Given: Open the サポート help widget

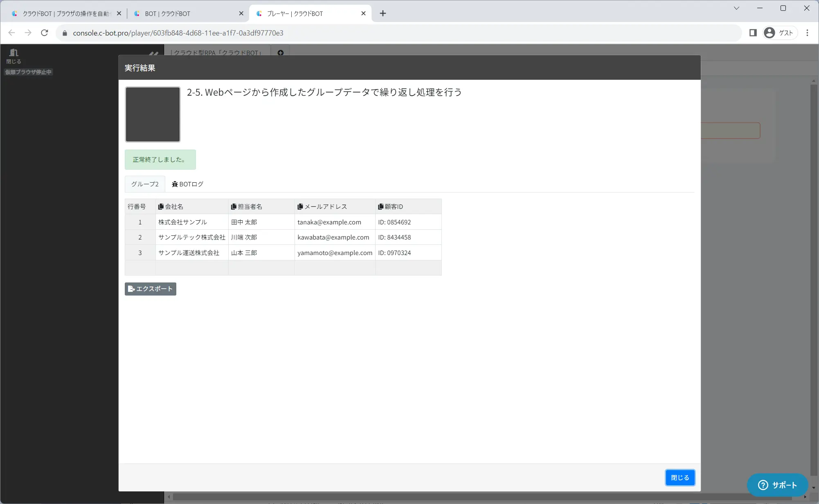Looking at the screenshot, I should (777, 485).
